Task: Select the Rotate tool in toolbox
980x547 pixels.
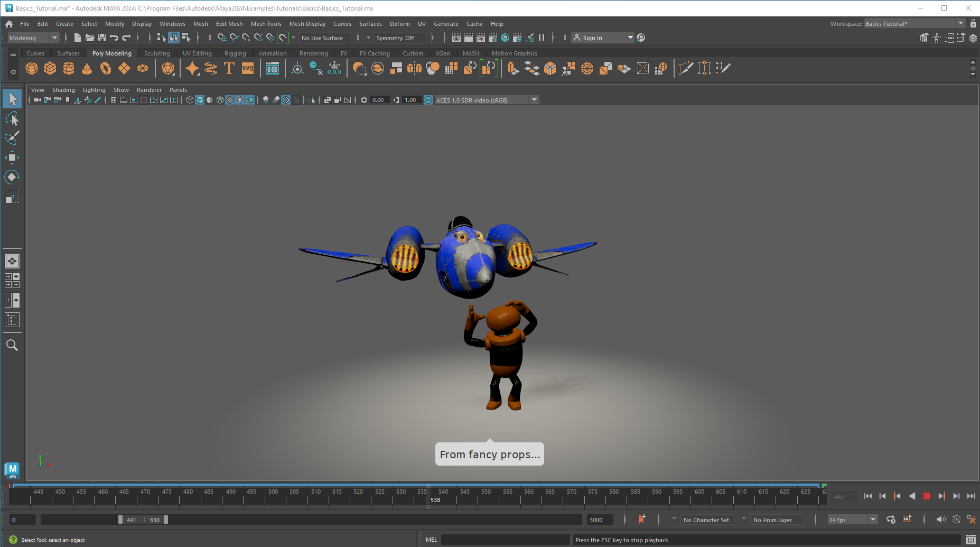Action: [12, 177]
